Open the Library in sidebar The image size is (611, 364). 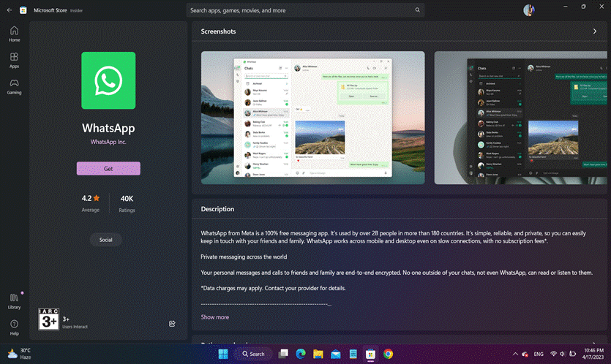click(x=14, y=301)
